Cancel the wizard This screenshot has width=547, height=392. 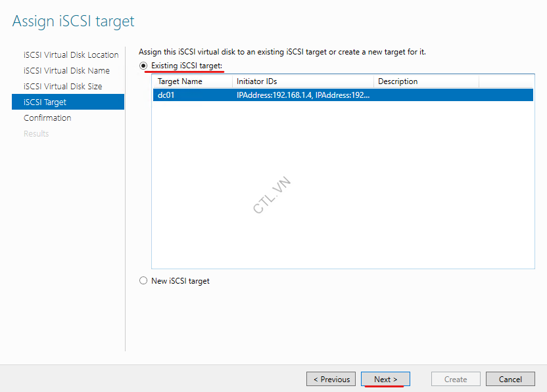[510, 379]
